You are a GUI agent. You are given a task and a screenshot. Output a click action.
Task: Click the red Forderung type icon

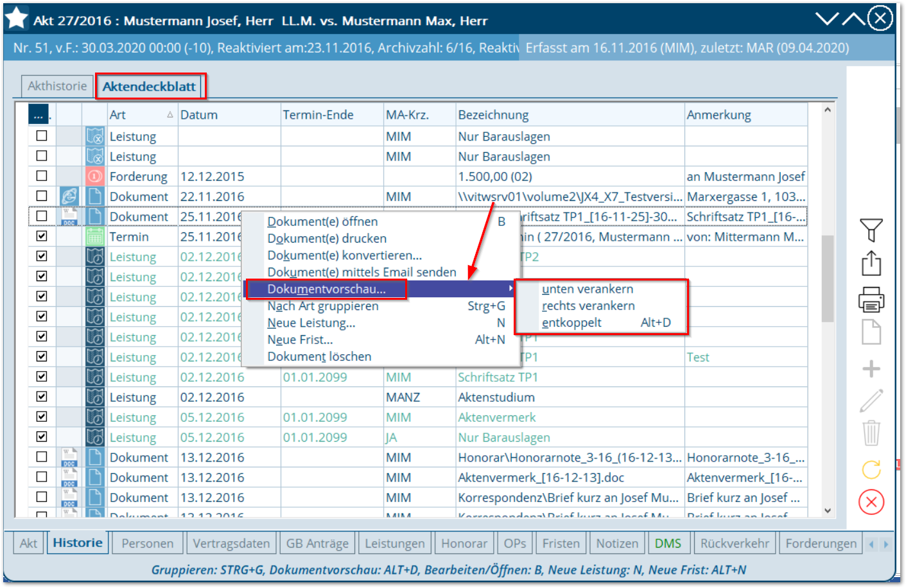pos(95,176)
